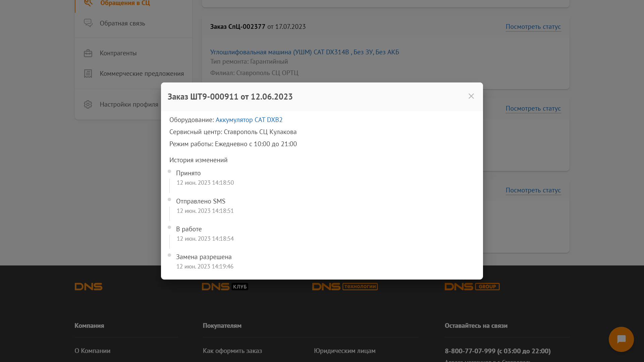Click the Контрагенты sidebar icon
This screenshot has width=644, height=362.
click(88, 53)
